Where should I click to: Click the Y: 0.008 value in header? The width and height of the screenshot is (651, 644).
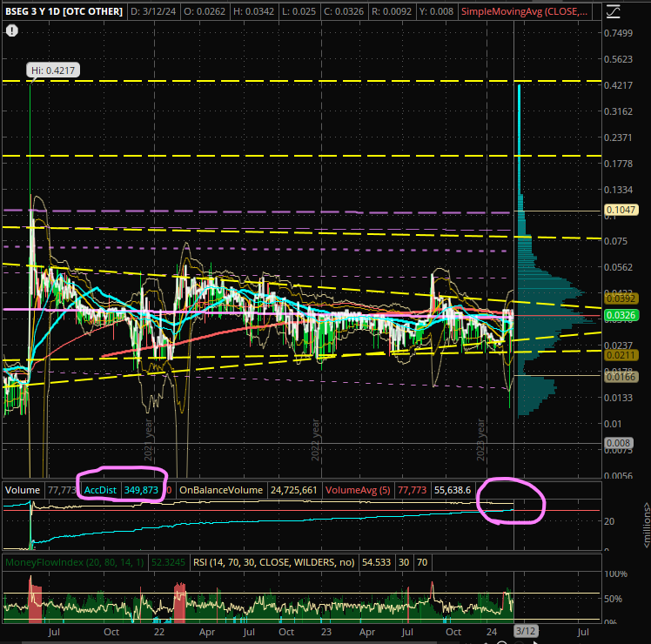tap(435, 11)
